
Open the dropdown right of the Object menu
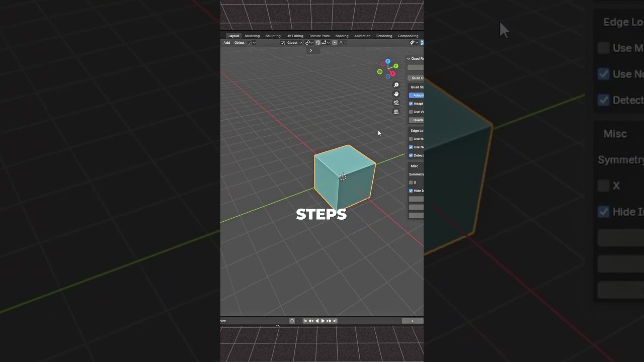coord(252,43)
